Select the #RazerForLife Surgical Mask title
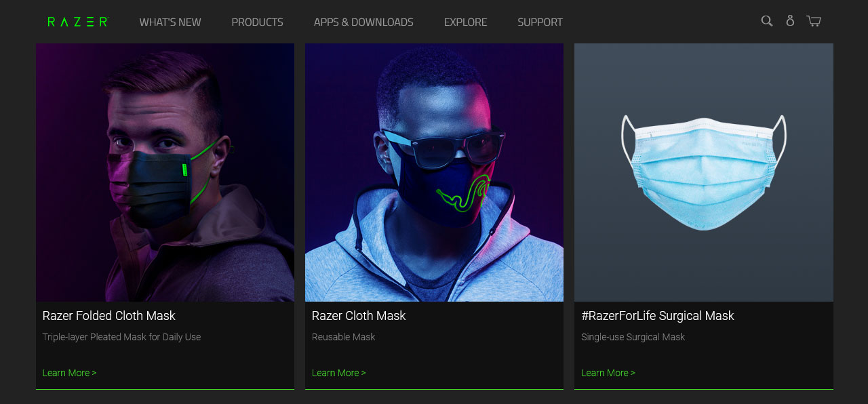The width and height of the screenshot is (868, 404). 658,316
